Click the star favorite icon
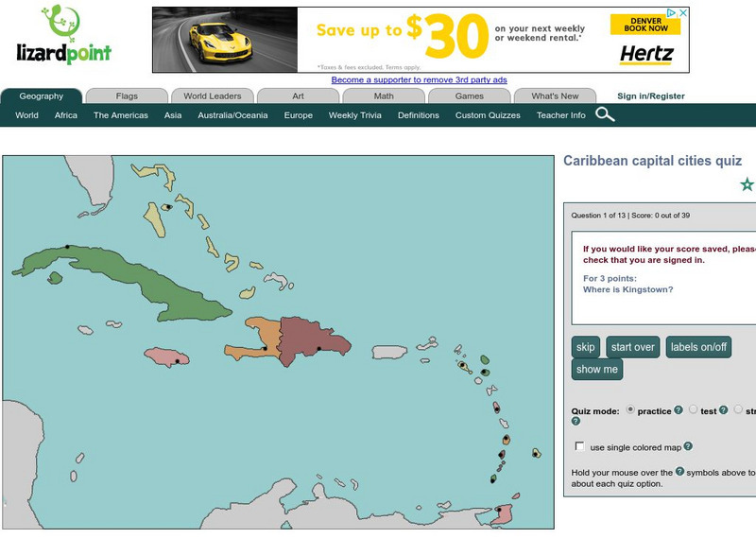The height and width of the screenshot is (556, 756). [747, 184]
